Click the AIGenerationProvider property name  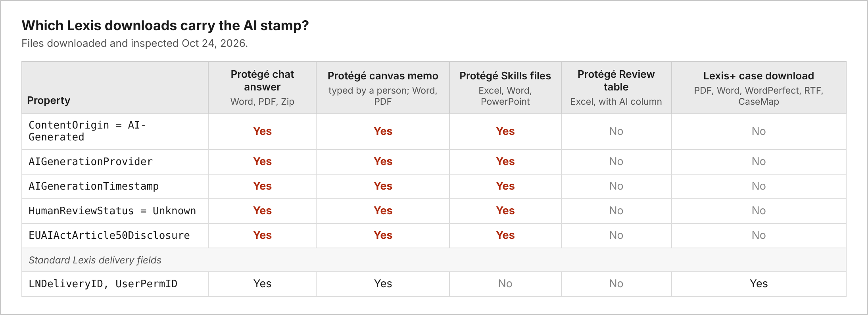90,161
